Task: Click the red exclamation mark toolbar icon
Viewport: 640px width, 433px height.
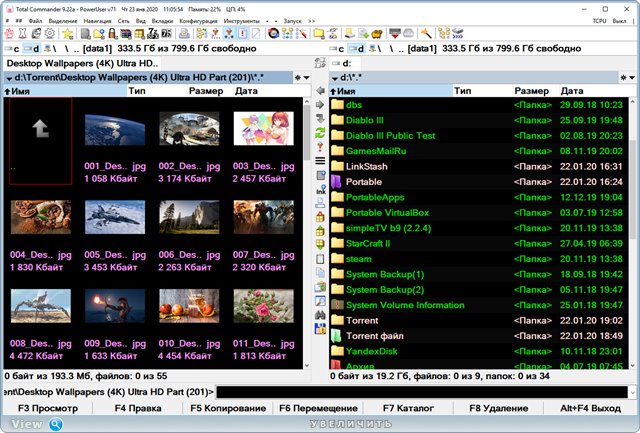Action: pos(243,33)
